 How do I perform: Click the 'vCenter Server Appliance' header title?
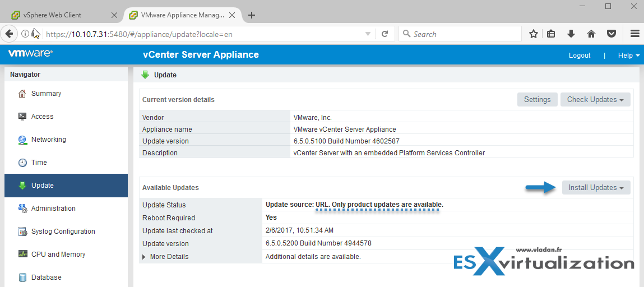tap(201, 54)
